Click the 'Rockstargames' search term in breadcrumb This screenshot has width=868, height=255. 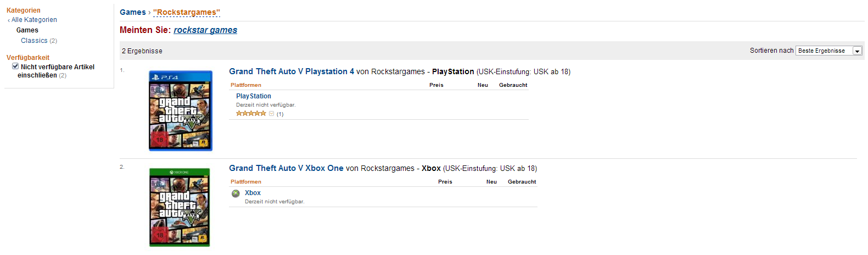pos(187,12)
